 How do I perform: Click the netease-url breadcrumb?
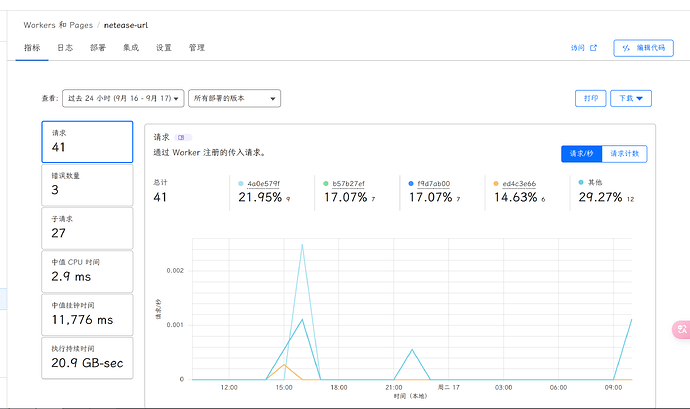[x=126, y=25]
